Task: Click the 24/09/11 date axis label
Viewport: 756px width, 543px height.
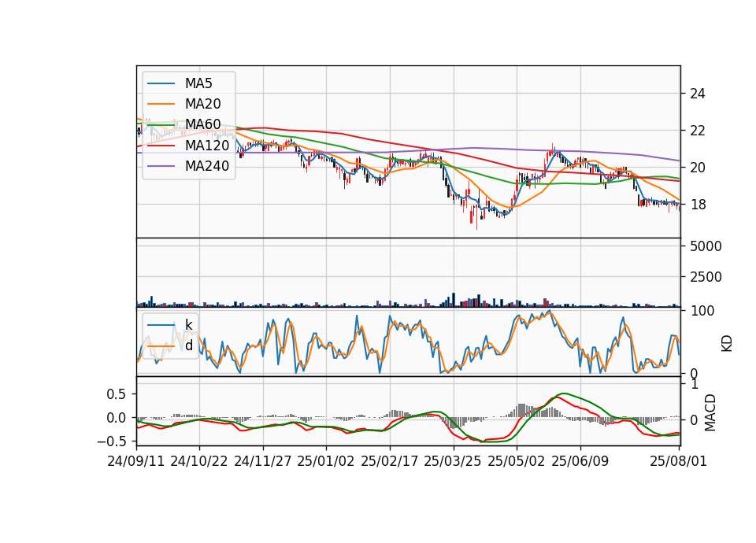Action: pos(136,461)
